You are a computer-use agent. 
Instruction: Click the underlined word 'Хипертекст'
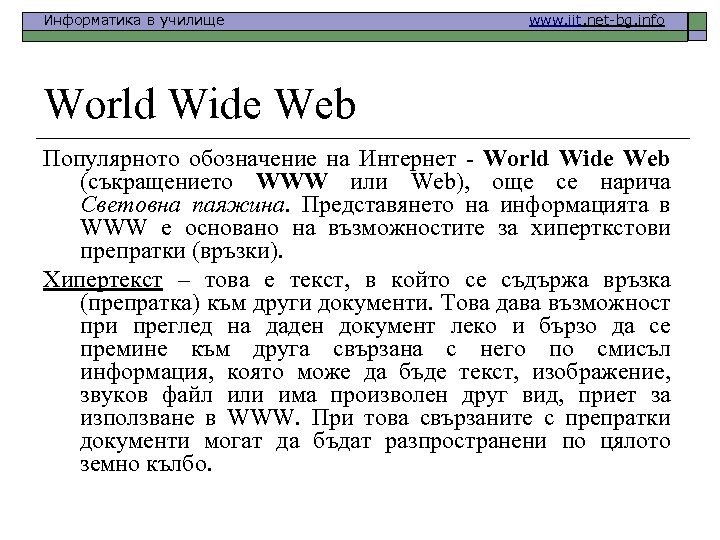click(102, 280)
